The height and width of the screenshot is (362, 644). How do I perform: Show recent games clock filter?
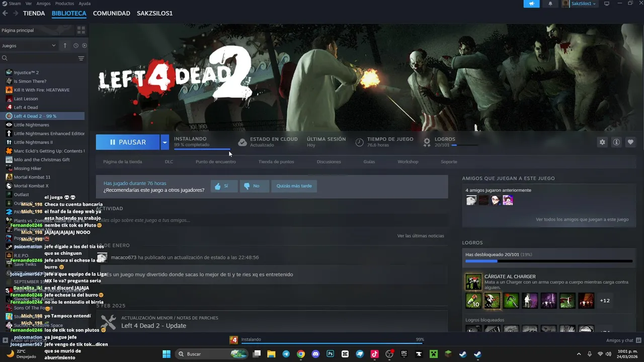76,46
